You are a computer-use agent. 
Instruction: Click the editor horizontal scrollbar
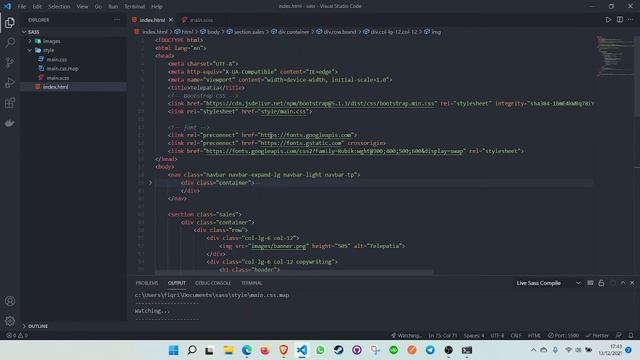294,272
